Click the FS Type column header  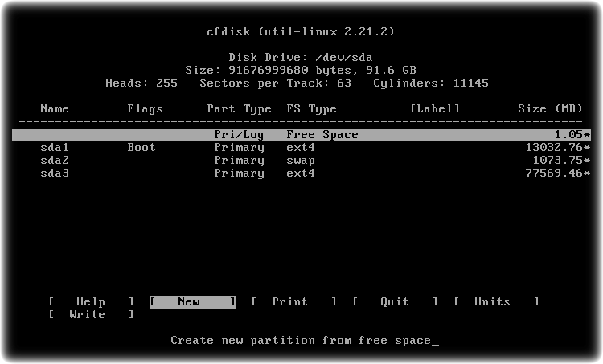(311, 109)
